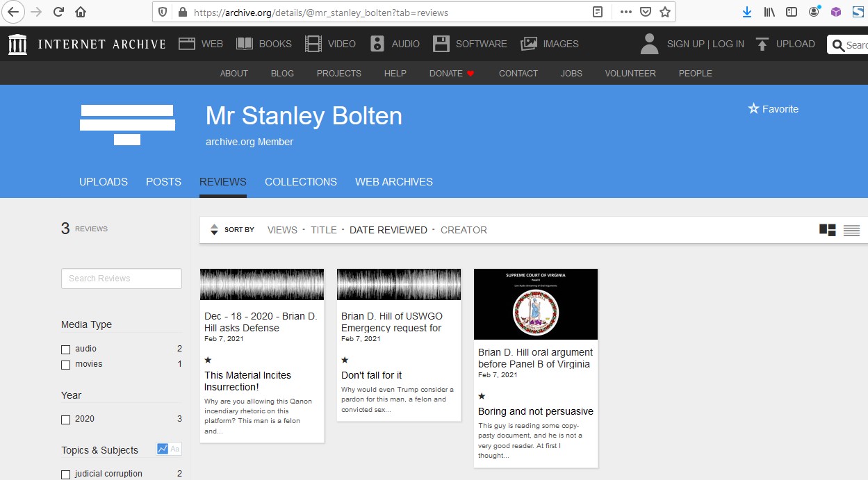Open the Projects menu item
This screenshot has height=480, width=868.
339,74
